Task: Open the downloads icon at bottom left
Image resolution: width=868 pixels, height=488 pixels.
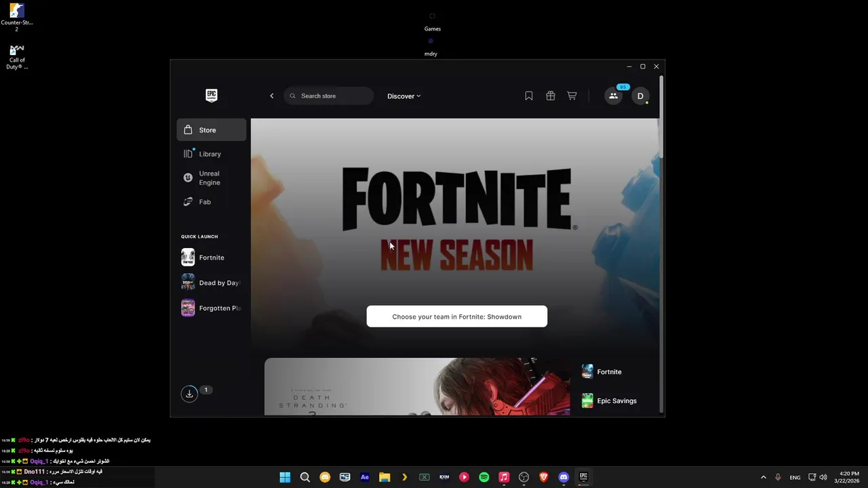Action: pyautogui.click(x=189, y=394)
